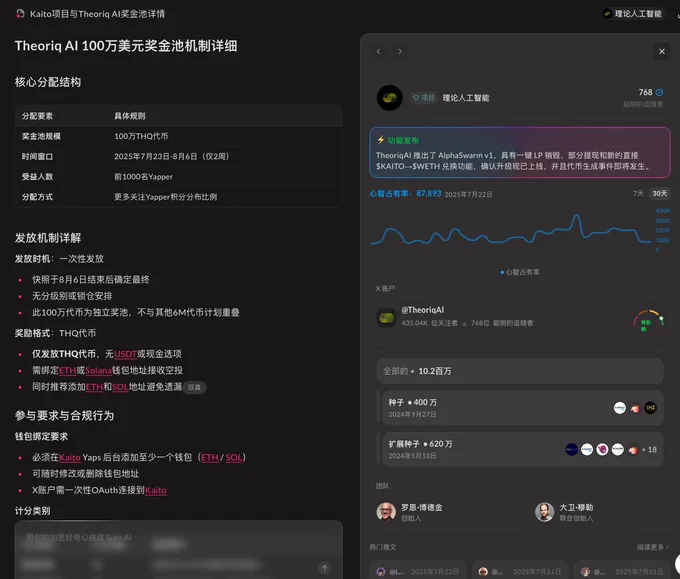Open the Theoriq project logo avatar

click(x=389, y=98)
